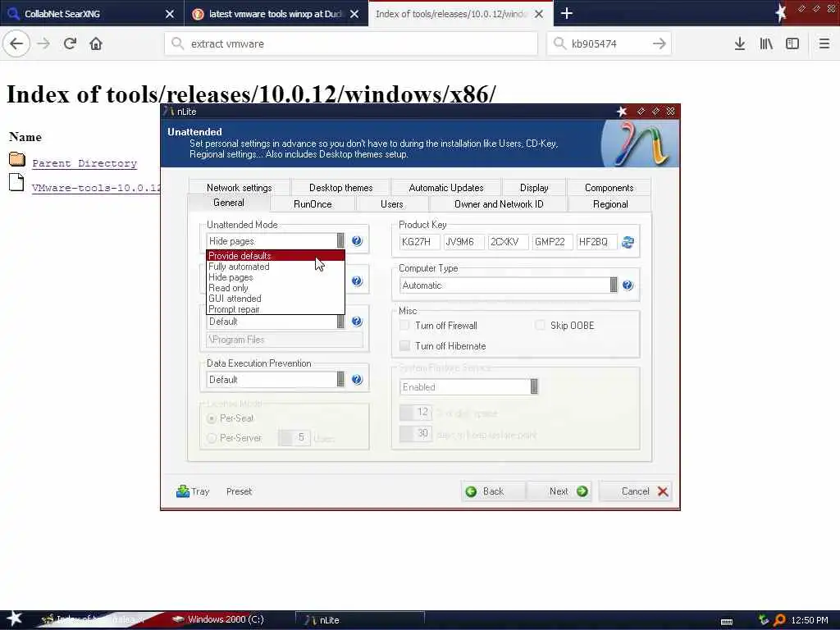Click the keyboard icon in the system tray

tap(727, 622)
